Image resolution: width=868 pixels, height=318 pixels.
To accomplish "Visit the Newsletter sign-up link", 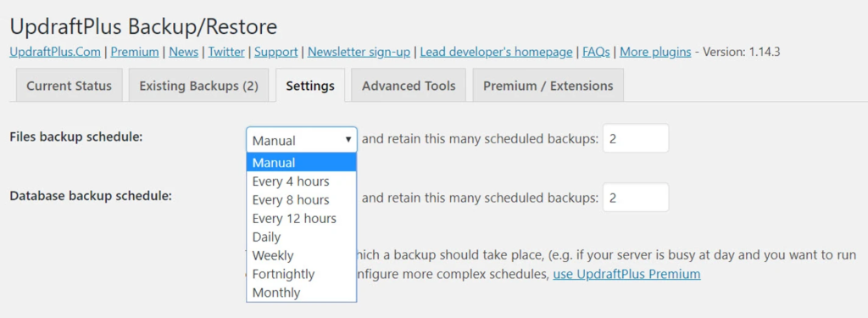I will (359, 52).
